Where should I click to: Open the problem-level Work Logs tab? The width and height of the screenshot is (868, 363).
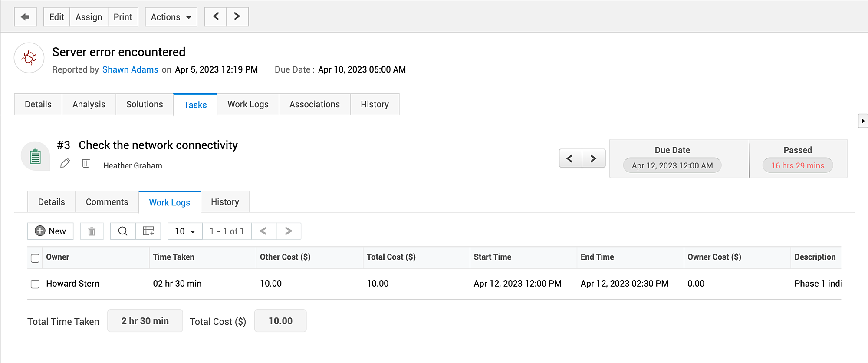(248, 104)
